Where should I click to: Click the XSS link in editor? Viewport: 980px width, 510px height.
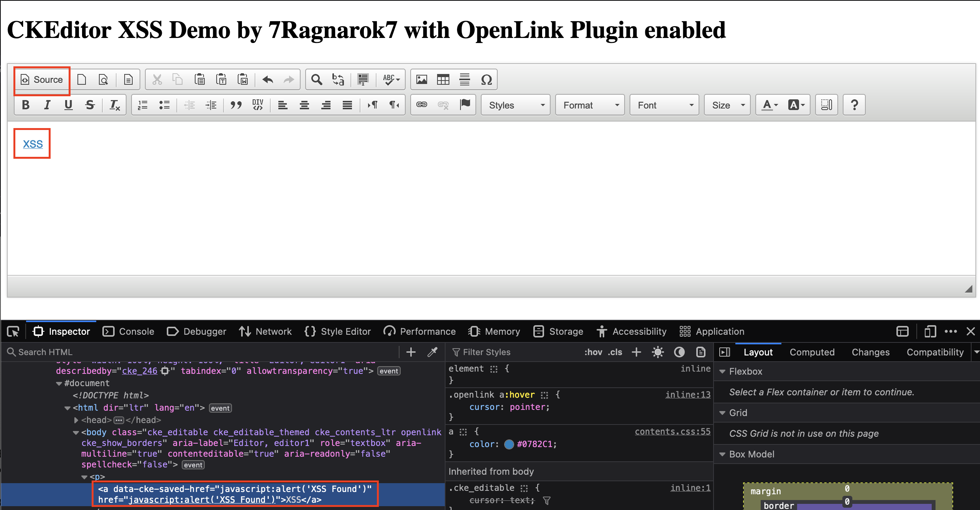(33, 144)
